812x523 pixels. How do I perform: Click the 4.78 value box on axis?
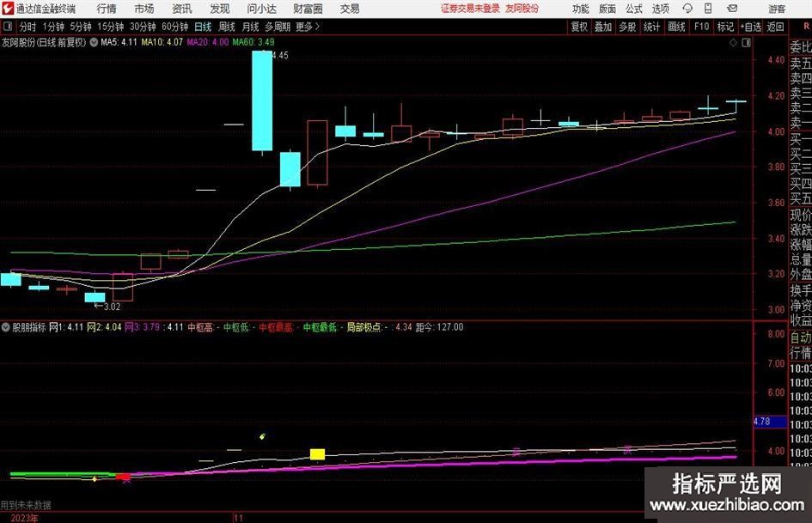(x=769, y=422)
